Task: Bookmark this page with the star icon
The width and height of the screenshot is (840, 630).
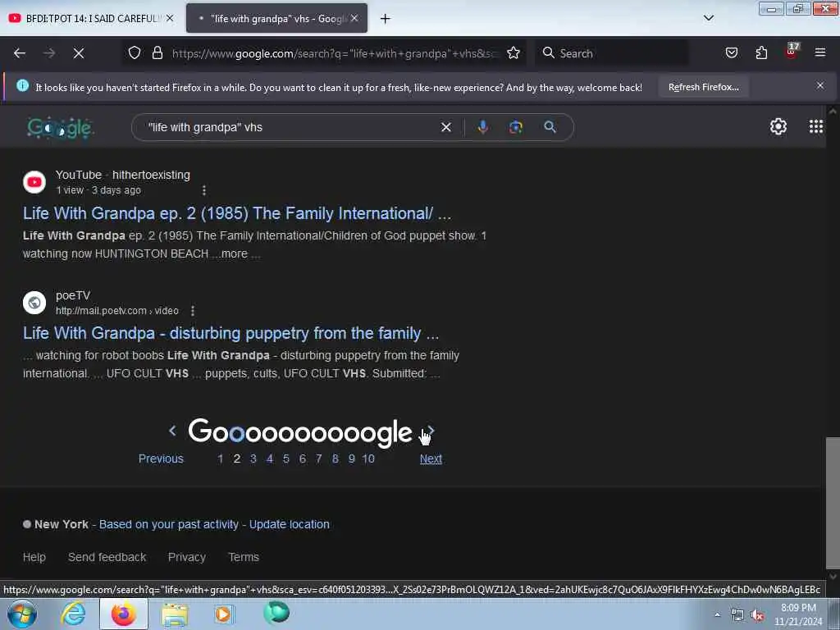Action: point(514,53)
